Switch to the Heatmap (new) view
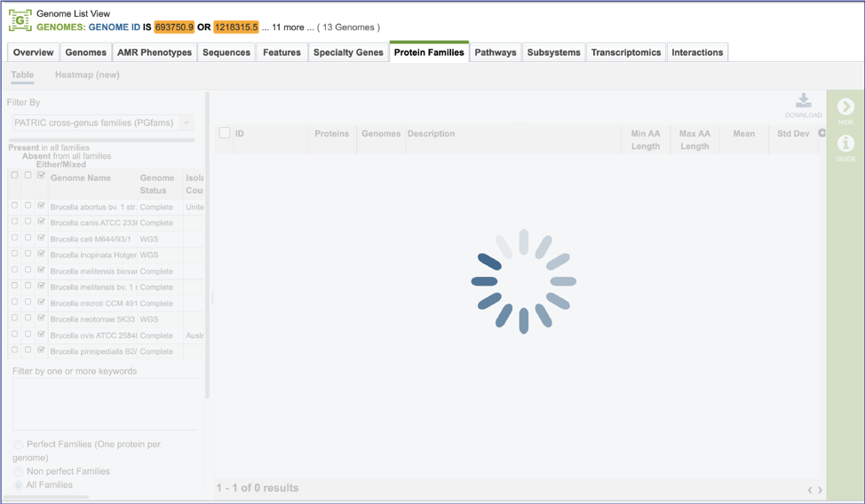Screen dimensions: 865x504 coord(87,75)
